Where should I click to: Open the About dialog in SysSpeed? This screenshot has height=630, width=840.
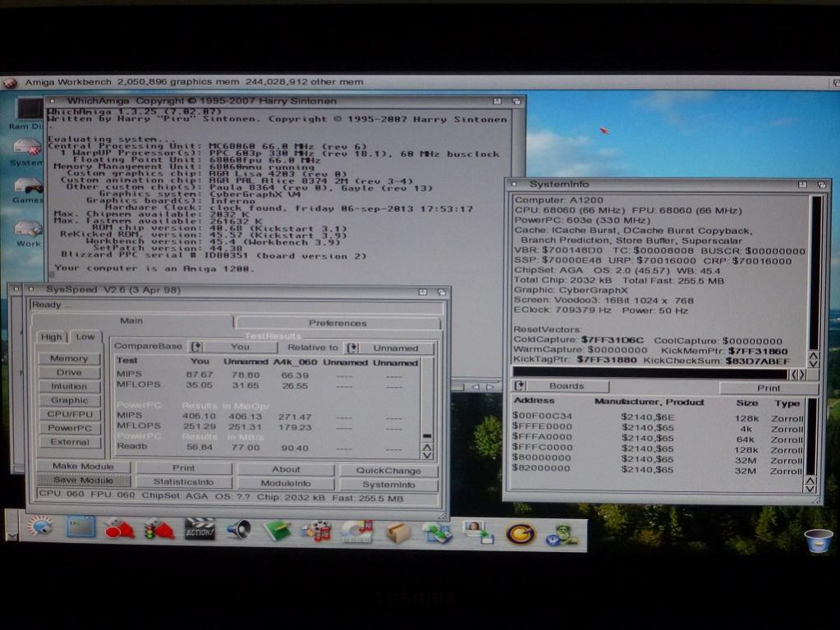pos(286,469)
